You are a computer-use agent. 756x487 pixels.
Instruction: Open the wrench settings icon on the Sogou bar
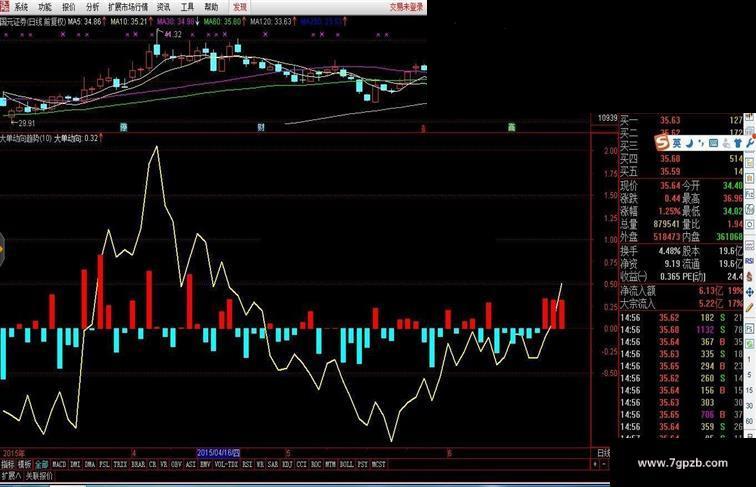[750, 143]
